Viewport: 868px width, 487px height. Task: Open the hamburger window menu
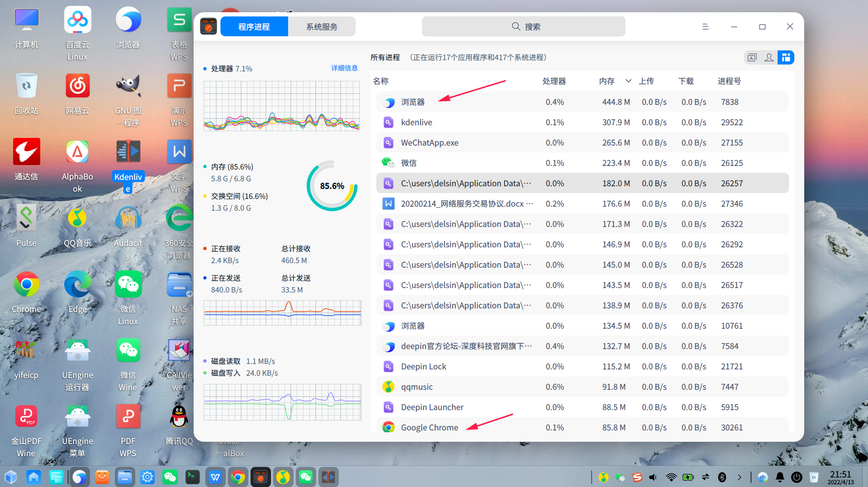[x=705, y=26]
